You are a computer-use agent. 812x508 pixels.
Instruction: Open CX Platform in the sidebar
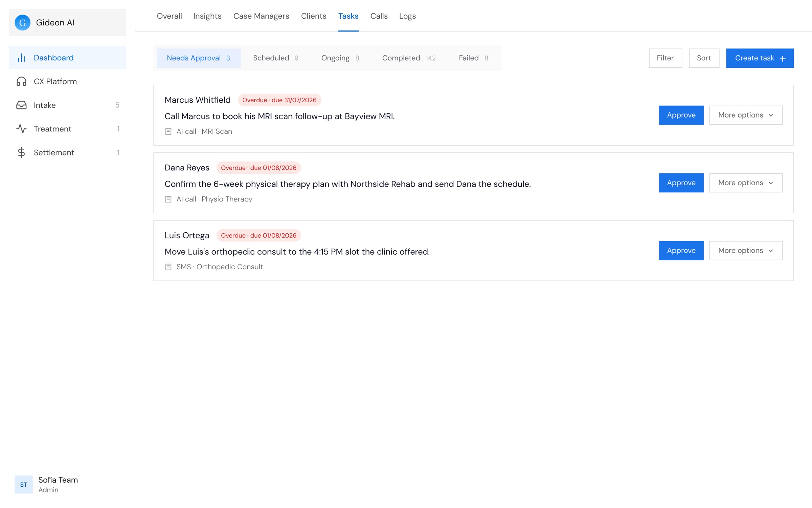pyautogui.click(x=68, y=81)
